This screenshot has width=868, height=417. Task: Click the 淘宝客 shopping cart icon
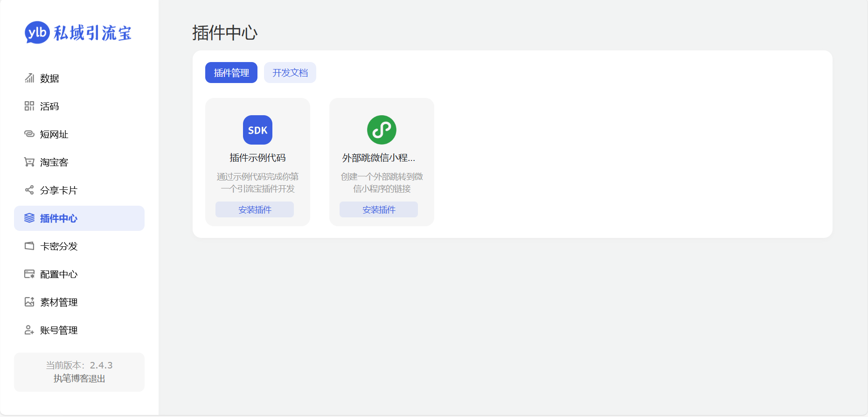[x=29, y=162]
